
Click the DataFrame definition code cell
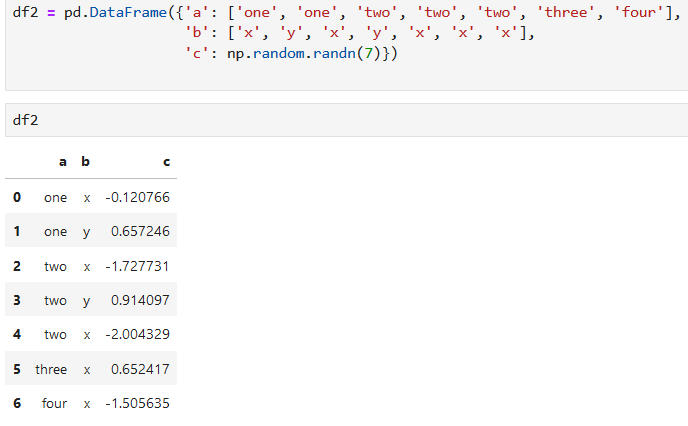pos(347,43)
